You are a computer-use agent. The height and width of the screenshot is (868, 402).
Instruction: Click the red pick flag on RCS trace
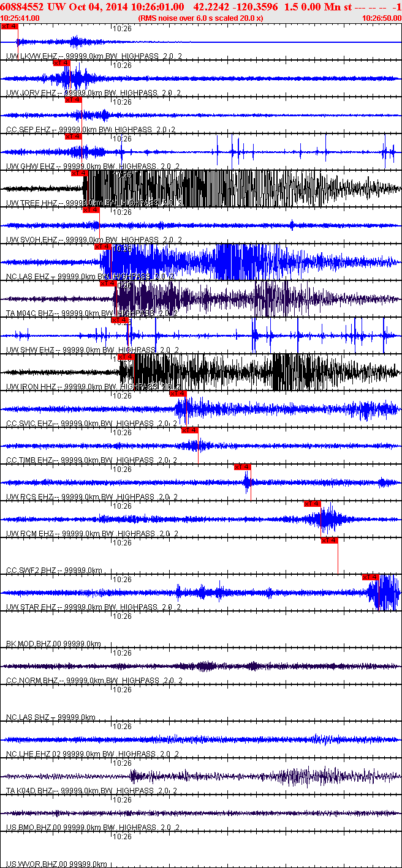coord(243,467)
